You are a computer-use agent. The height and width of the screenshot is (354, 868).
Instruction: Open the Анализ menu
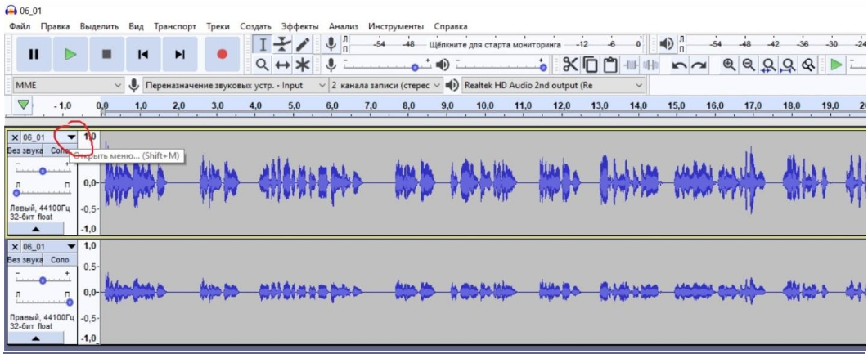(x=344, y=26)
